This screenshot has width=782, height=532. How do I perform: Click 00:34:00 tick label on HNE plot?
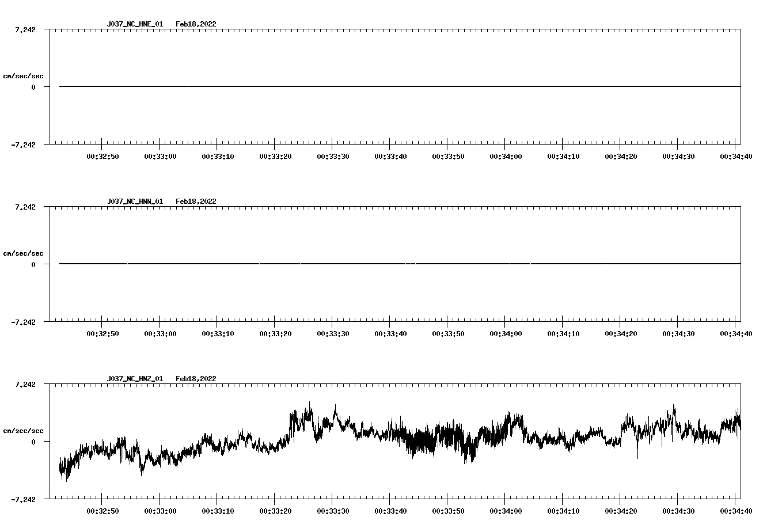click(x=506, y=156)
